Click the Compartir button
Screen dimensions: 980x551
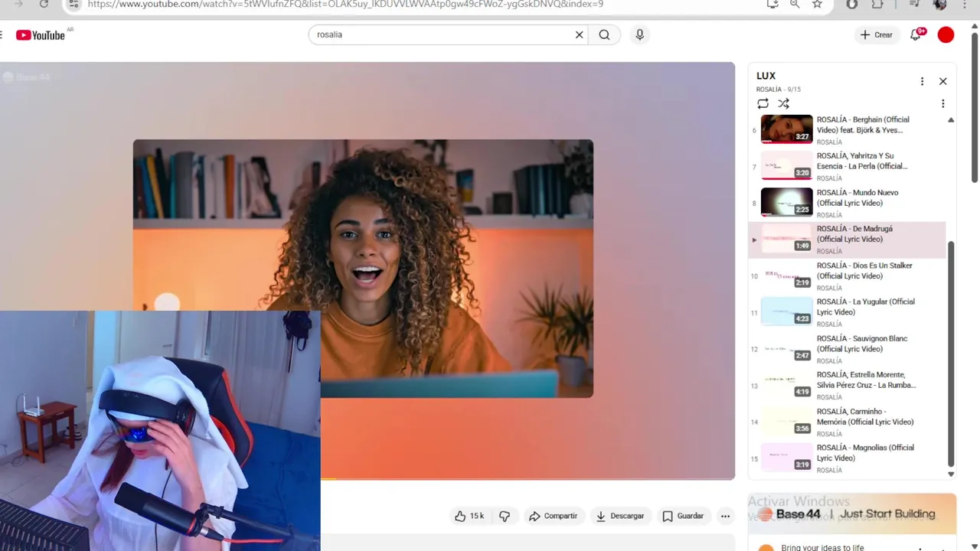[554, 516]
